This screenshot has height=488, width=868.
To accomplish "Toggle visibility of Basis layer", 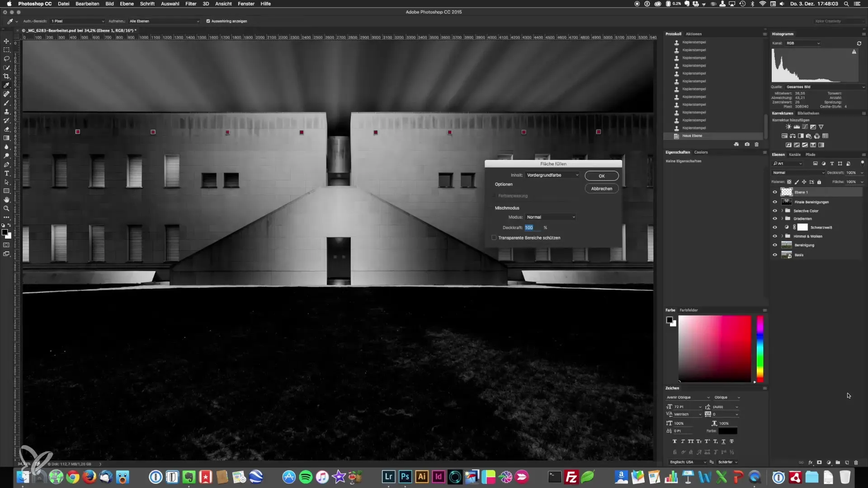I will 775,255.
